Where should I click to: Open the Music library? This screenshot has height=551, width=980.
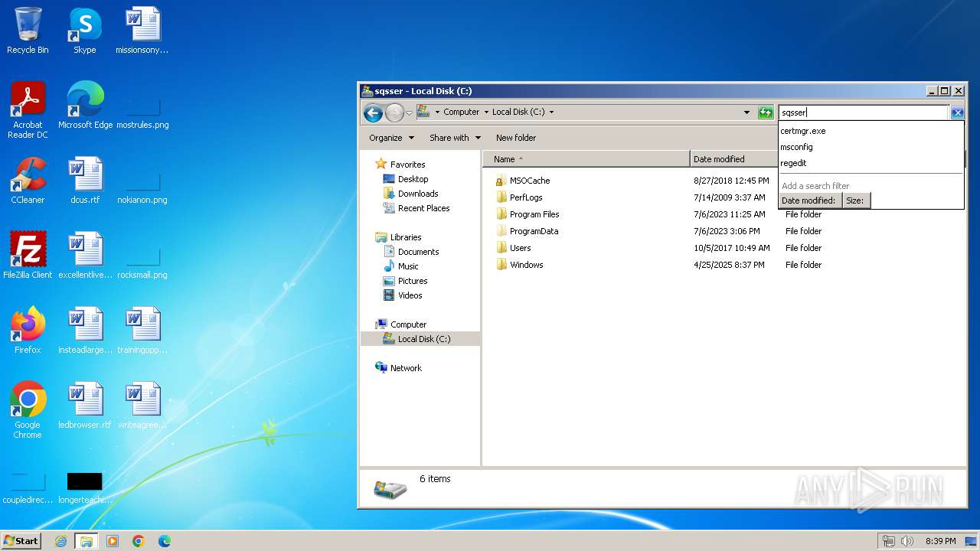[x=408, y=266]
